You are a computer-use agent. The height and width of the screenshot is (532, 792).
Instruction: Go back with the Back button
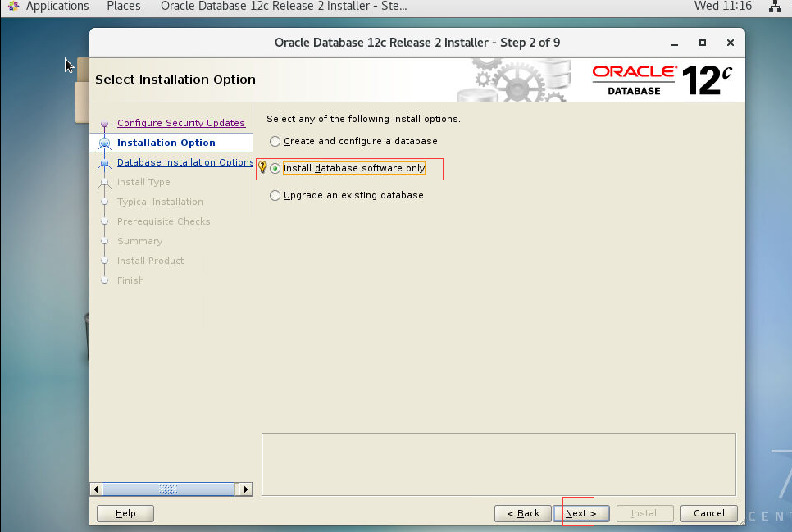[x=523, y=513]
